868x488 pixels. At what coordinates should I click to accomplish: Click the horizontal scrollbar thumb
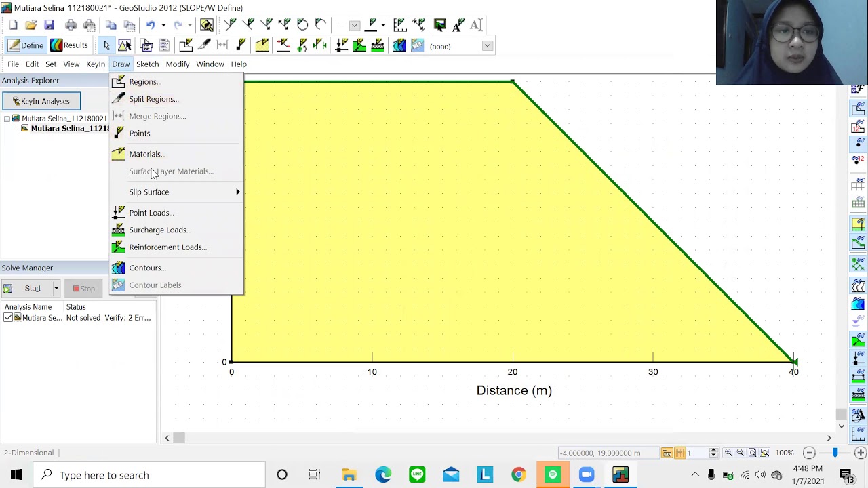pyautogui.click(x=179, y=439)
